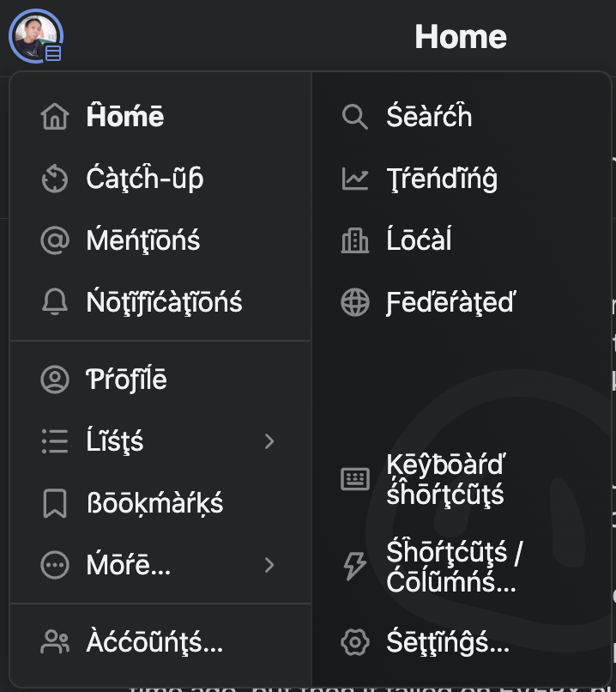616x692 pixels.
Task: Open the Settings menu entry
Action: [448, 641]
